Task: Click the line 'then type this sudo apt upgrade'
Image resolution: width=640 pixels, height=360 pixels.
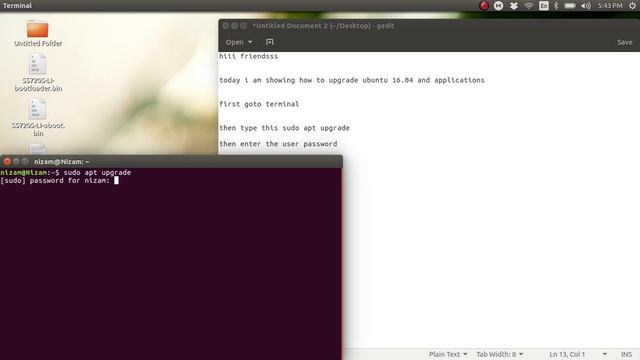Action: pyautogui.click(x=284, y=128)
